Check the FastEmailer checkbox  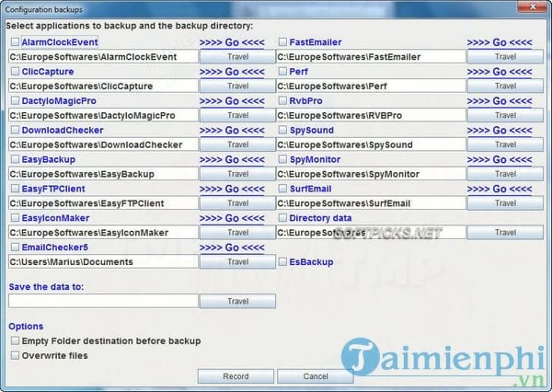coord(282,42)
